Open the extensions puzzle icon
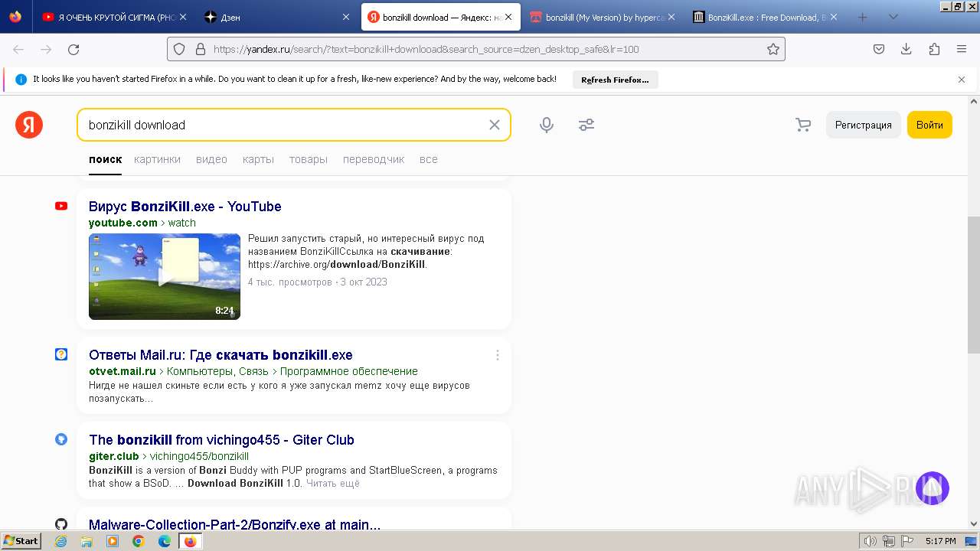The image size is (980, 551). pyautogui.click(x=934, y=49)
